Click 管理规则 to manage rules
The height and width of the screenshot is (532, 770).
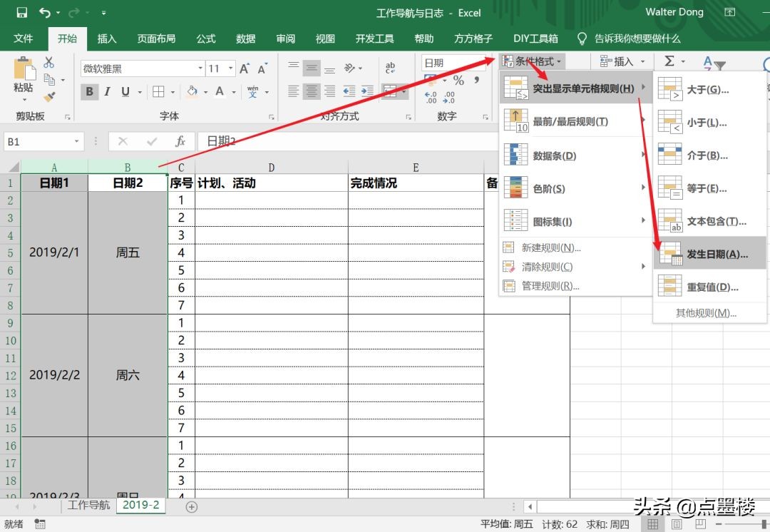click(556, 285)
